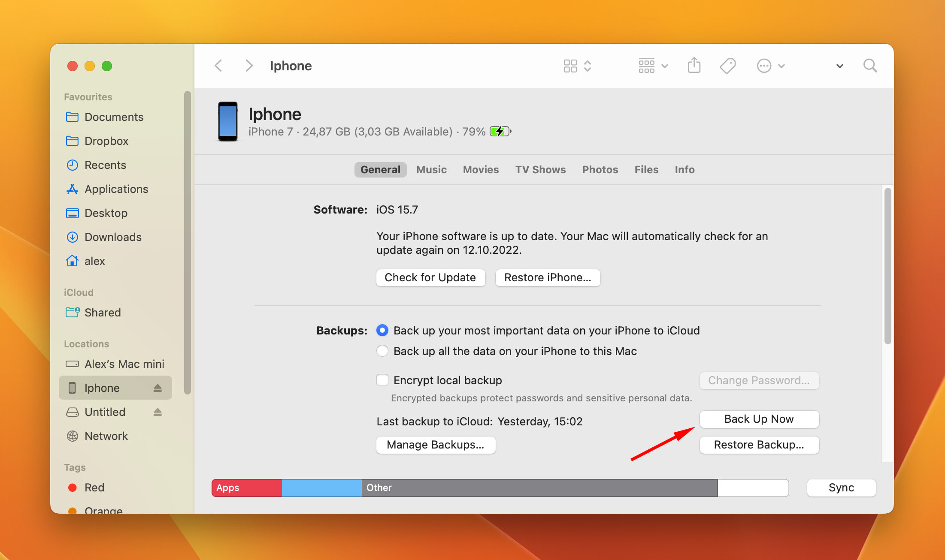Click the main pane vertical scrollbar

tap(887, 266)
